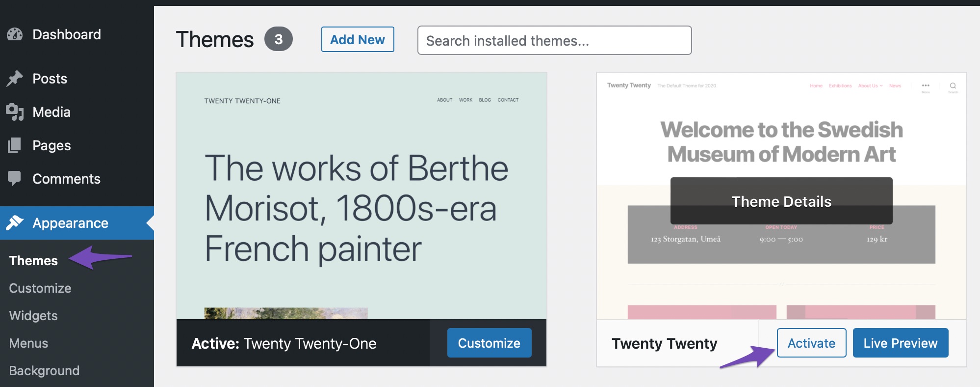Open Theme Details for Twenty Twenty

click(781, 201)
